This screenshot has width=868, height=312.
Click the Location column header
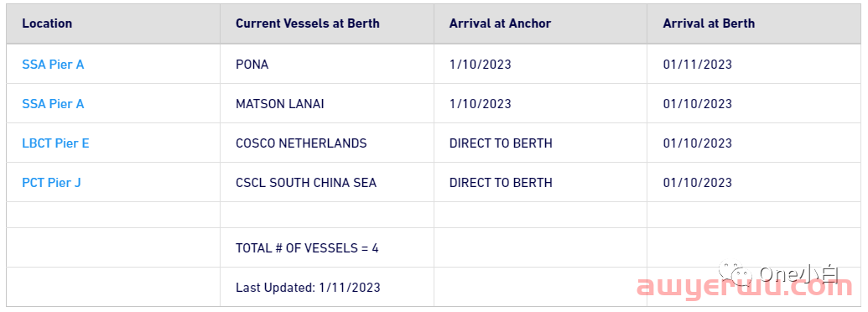(x=47, y=23)
